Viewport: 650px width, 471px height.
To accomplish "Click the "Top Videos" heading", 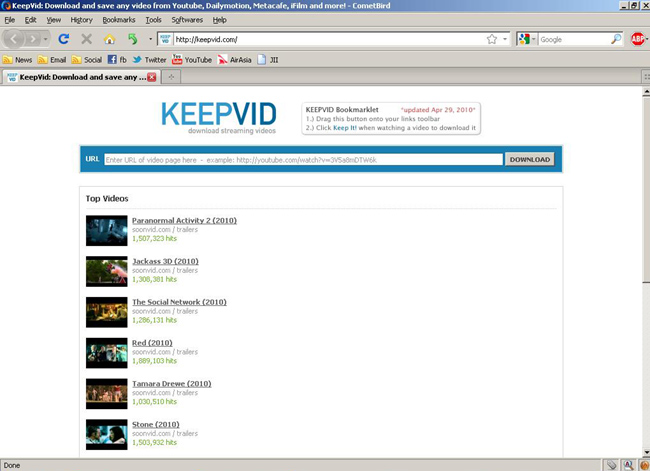I will (107, 199).
